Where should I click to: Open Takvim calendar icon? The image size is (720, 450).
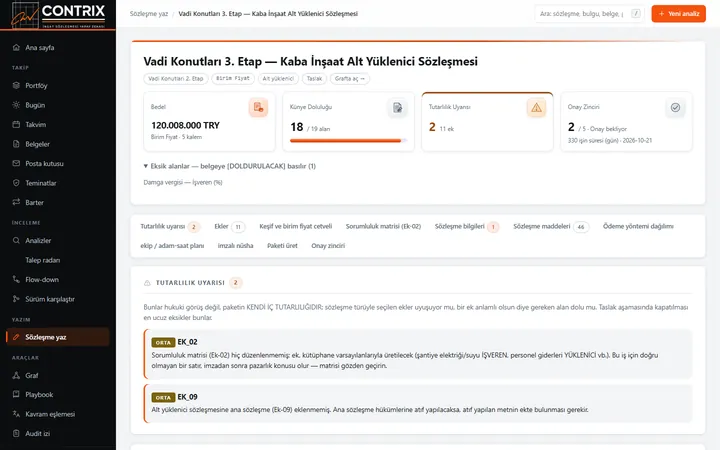point(16,124)
